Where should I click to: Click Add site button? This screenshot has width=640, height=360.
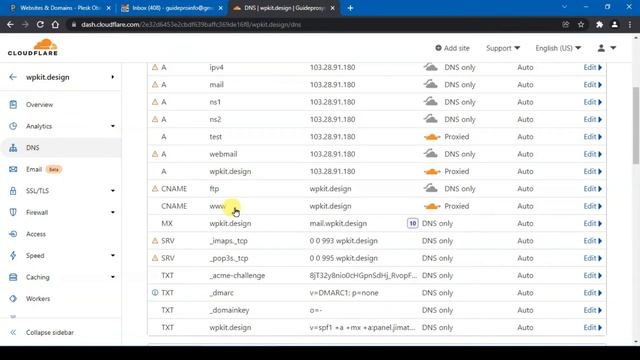(452, 48)
